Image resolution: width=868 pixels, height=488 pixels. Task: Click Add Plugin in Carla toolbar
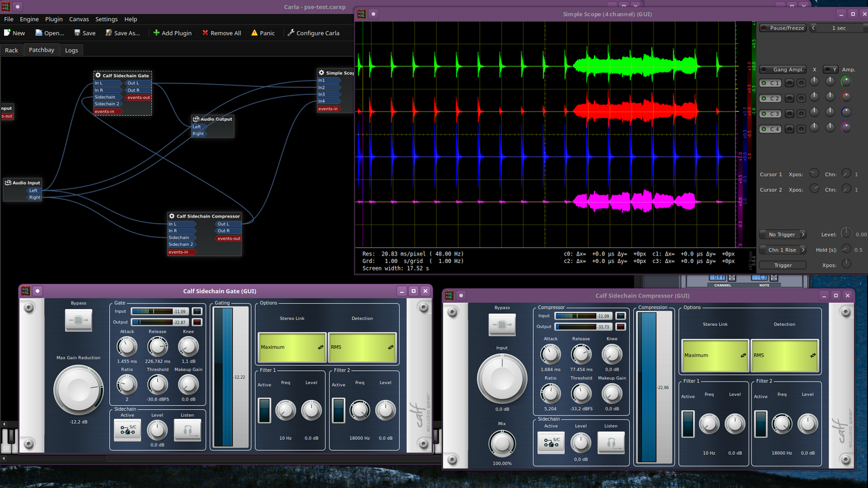[172, 33]
